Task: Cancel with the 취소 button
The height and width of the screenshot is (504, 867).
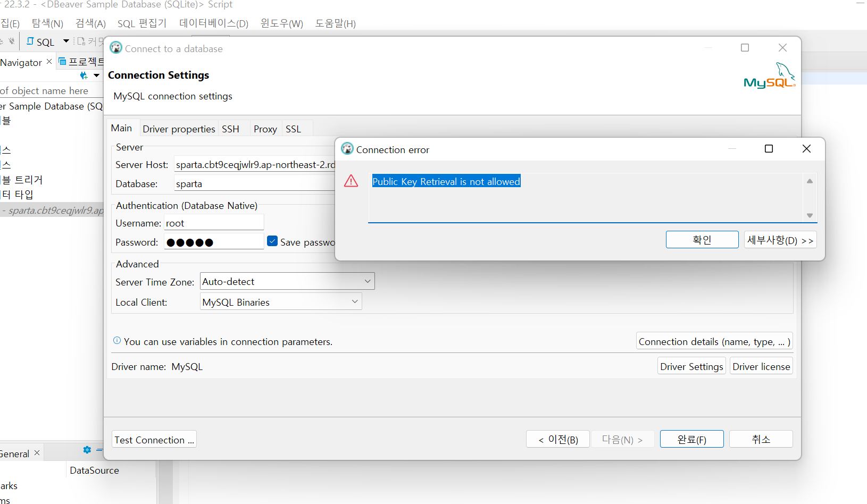Action: 761,439
